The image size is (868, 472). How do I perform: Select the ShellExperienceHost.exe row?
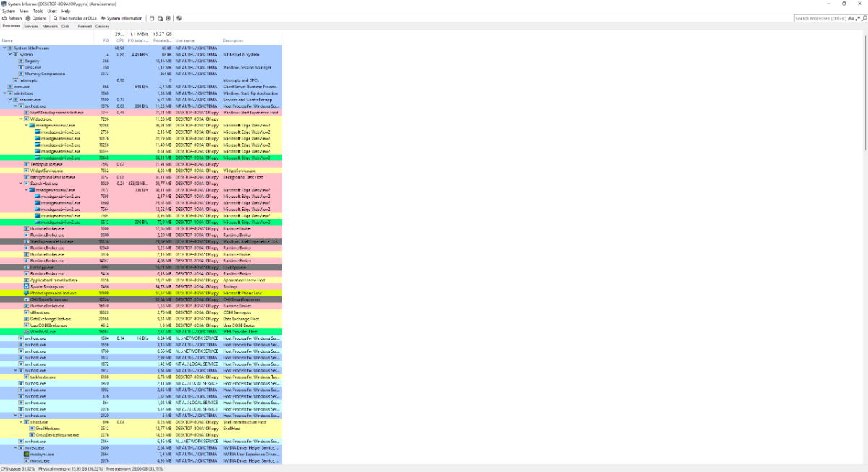141,241
